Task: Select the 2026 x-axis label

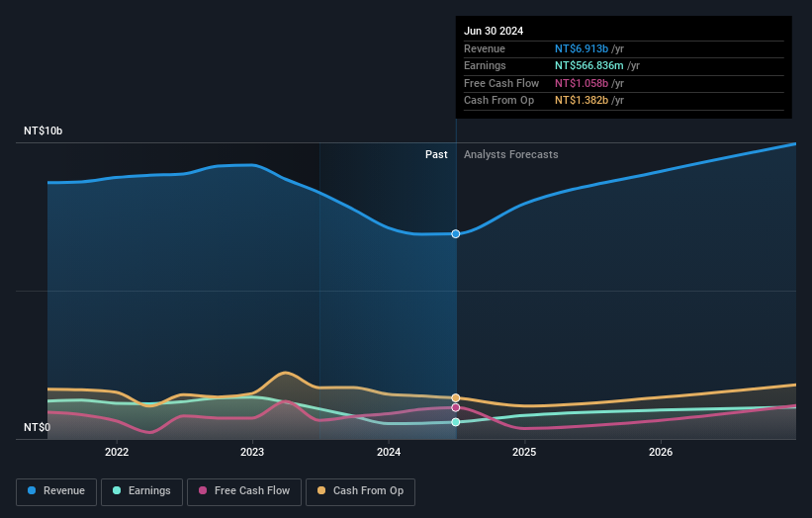Action: pyautogui.click(x=661, y=452)
